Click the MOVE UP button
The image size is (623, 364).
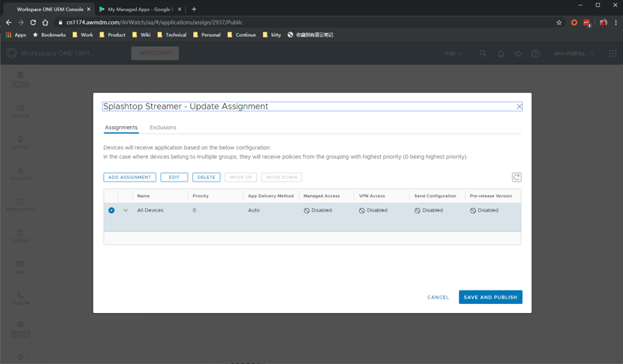[x=240, y=177]
